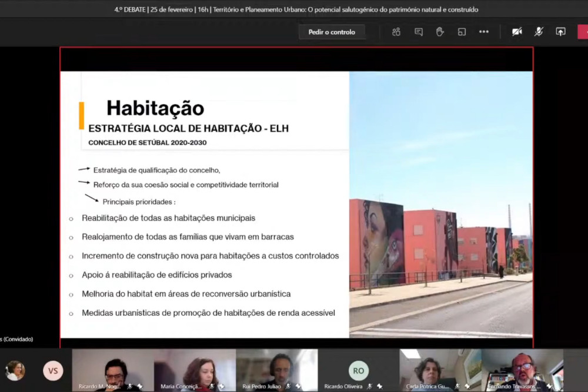The height and width of the screenshot is (392, 588).
Task: Show the participants panel
Action: [x=396, y=32]
